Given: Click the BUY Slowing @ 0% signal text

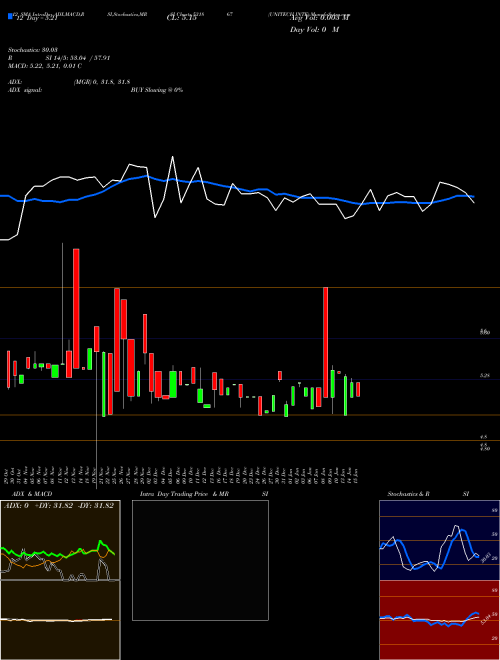Looking at the screenshot, I should pos(157,90).
